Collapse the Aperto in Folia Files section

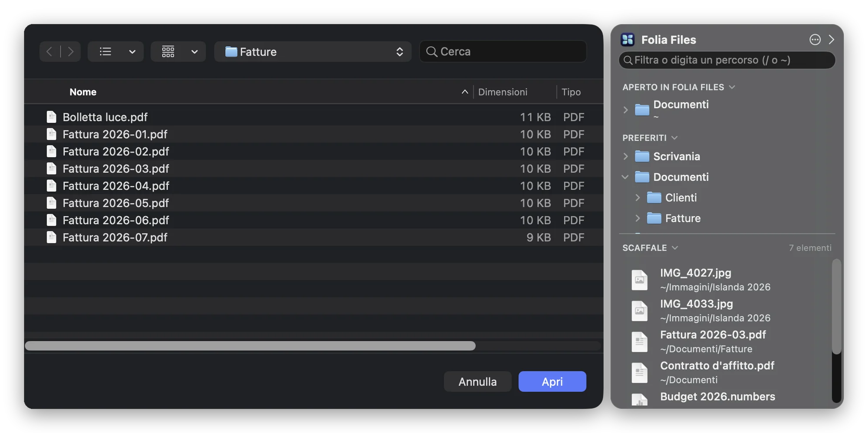732,87
